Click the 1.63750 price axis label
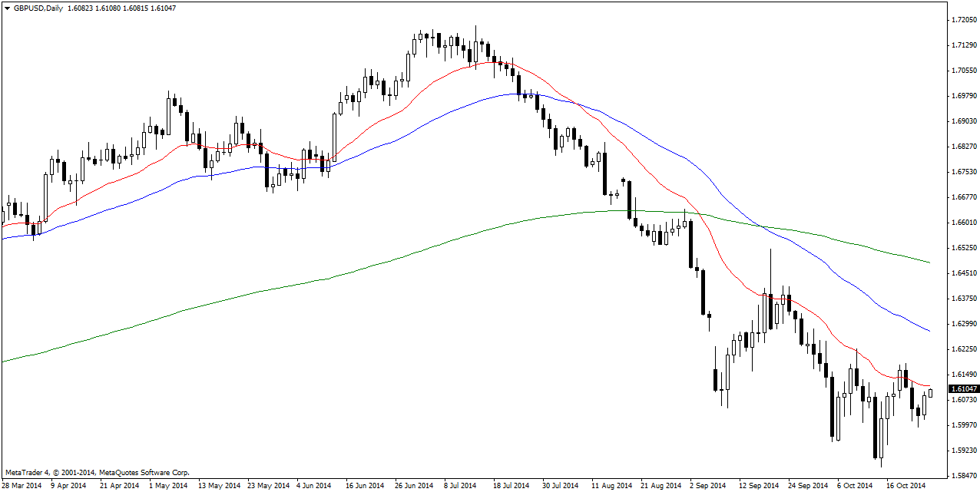 click(x=963, y=299)
